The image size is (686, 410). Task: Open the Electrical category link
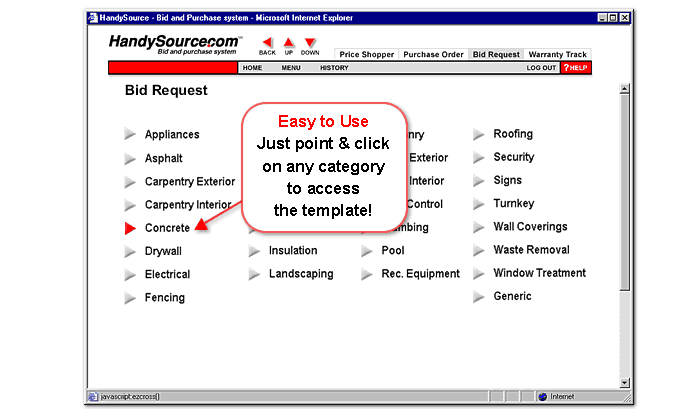(167, 274)
